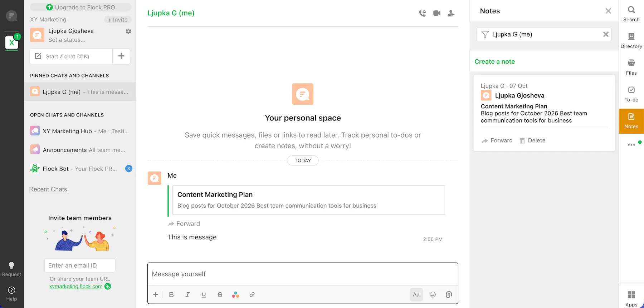Open settings gear next to Ljupka Gjosheva
The width and height of the screenshot is (644, 308).
128,31
